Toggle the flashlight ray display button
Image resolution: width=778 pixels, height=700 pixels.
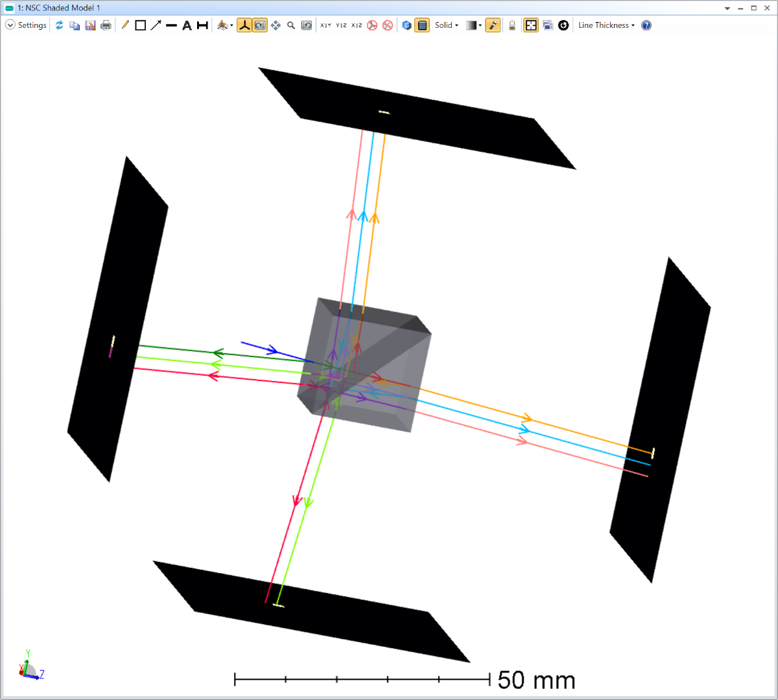493,25
